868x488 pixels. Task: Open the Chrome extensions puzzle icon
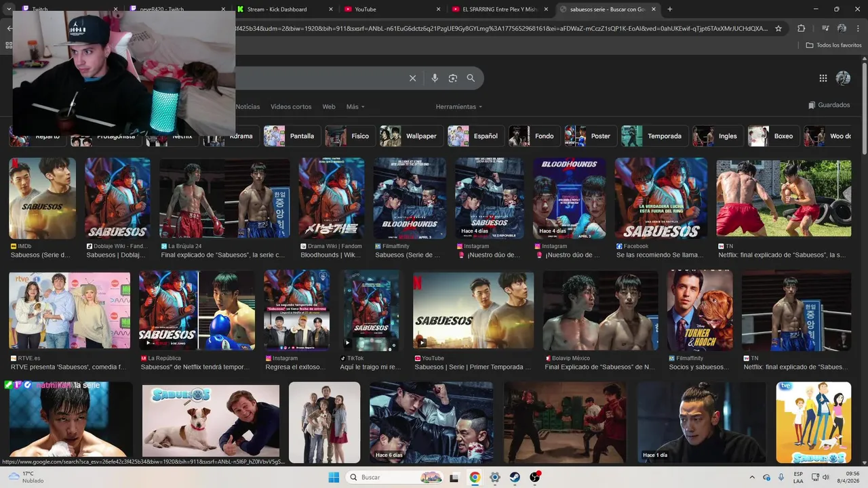[x=802, y=28]
